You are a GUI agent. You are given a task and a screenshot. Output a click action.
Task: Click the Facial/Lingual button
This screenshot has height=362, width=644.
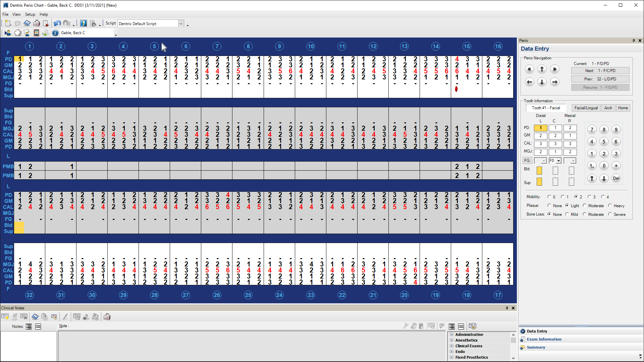(x=586, y=108)
